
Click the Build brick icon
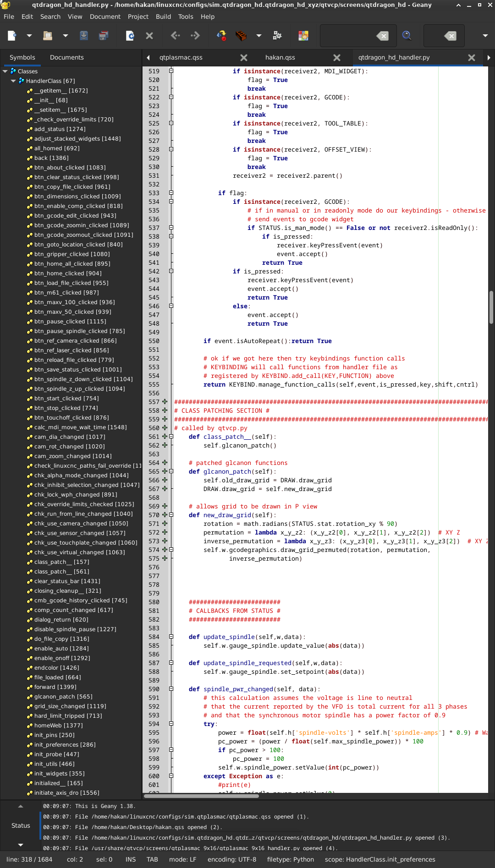241,36
